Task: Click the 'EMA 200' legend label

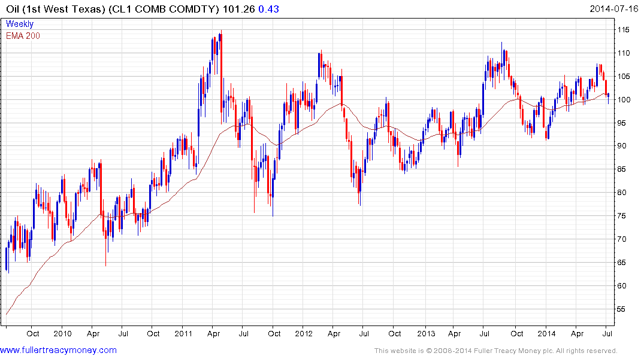Action: 23,36
